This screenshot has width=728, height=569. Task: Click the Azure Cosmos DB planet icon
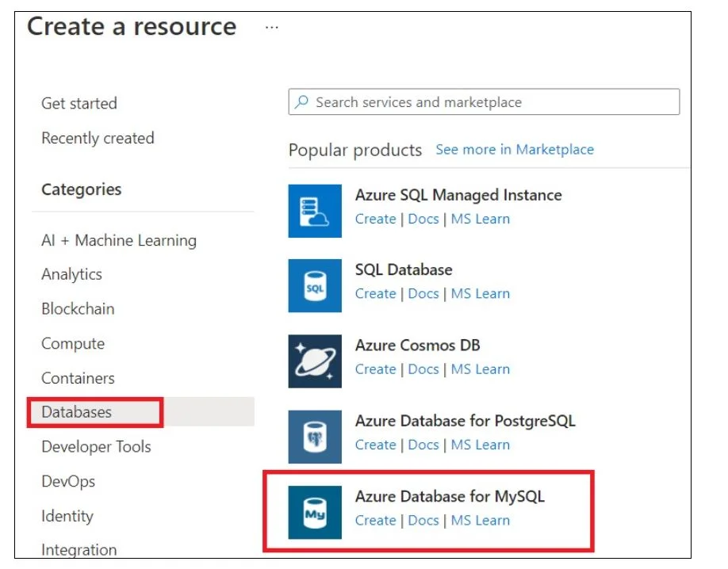(x=315, y=361)
